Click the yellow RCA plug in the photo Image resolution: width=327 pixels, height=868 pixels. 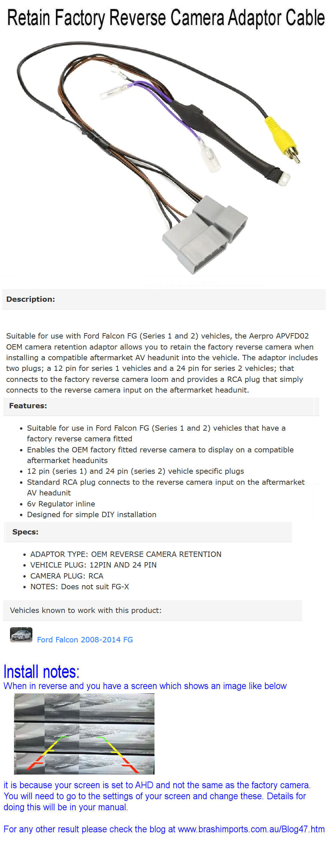click(282, 139)
